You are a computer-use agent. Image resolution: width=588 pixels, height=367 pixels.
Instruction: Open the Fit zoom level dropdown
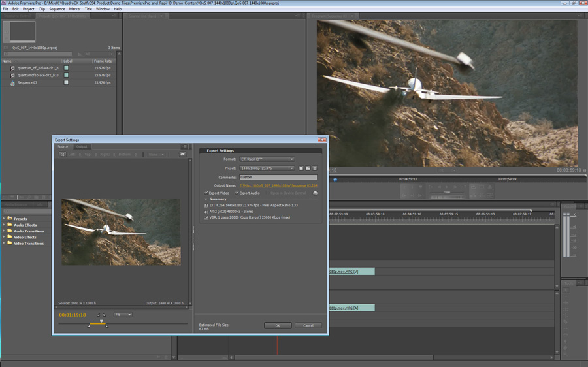123,315
